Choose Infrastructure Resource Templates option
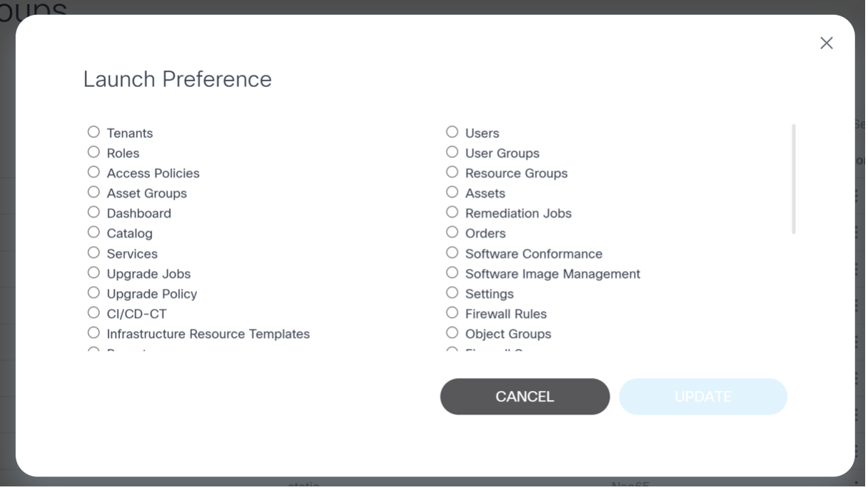The width and height of the screenshot is (868, 490). pyautogui.click(x=94, y=332)
